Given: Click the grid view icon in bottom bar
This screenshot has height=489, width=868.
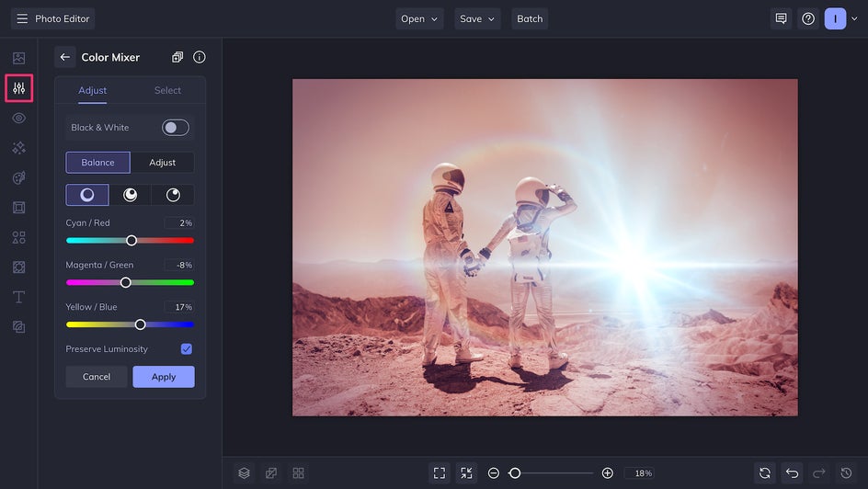Looking at the screenshot, I should coord(298,473).
